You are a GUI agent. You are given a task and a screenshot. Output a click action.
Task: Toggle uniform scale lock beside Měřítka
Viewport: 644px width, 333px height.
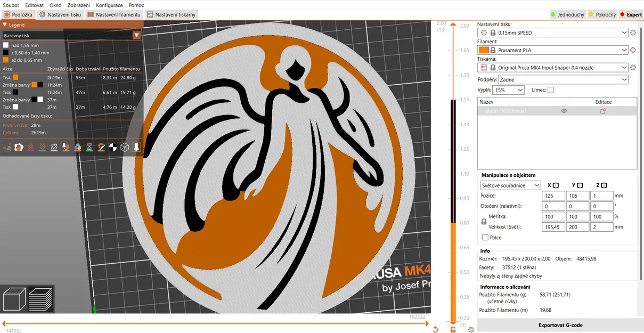click(x=484, y=222)
